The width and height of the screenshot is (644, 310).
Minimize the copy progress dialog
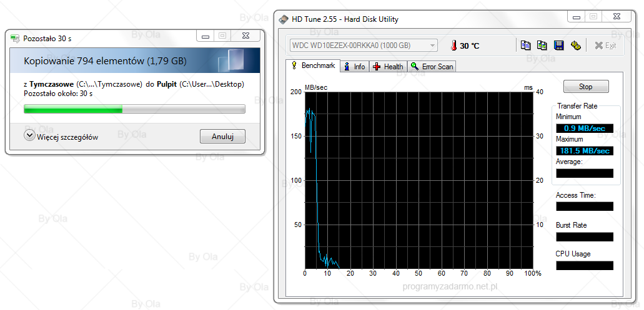[x=206, y=36]
